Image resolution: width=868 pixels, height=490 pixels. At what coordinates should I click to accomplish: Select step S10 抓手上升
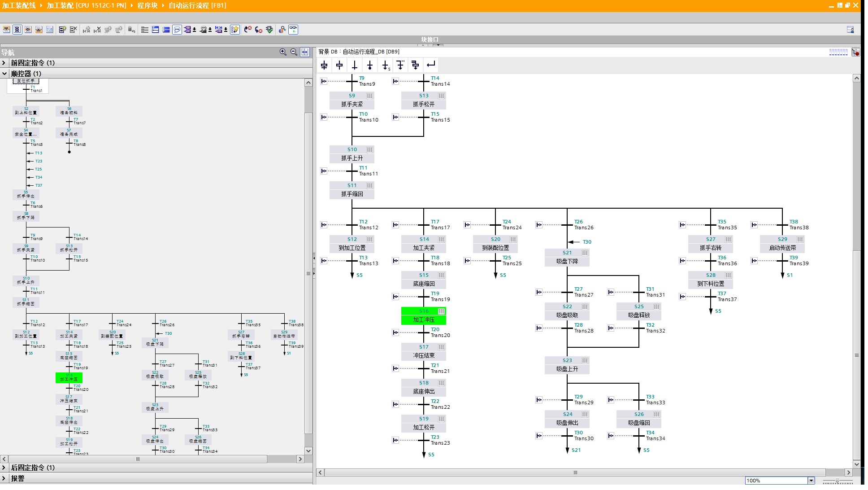click(352, 154)
